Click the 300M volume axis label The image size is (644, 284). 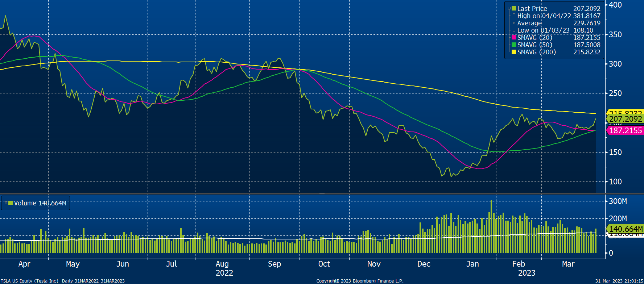click(618, 201)
